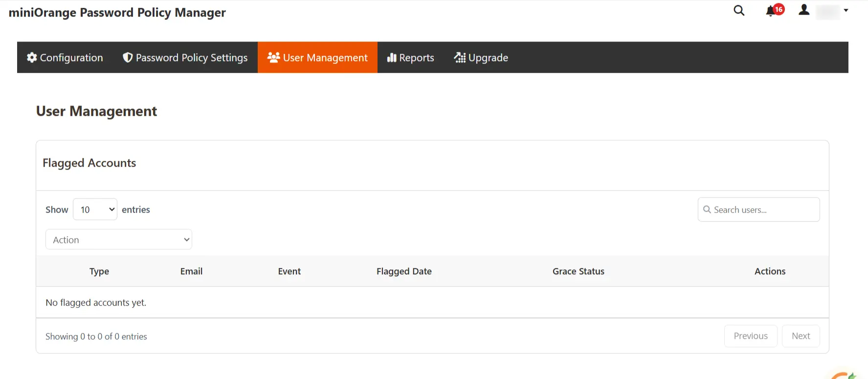Go to the Reports tab
868x379 pixels.
[410, 58]
